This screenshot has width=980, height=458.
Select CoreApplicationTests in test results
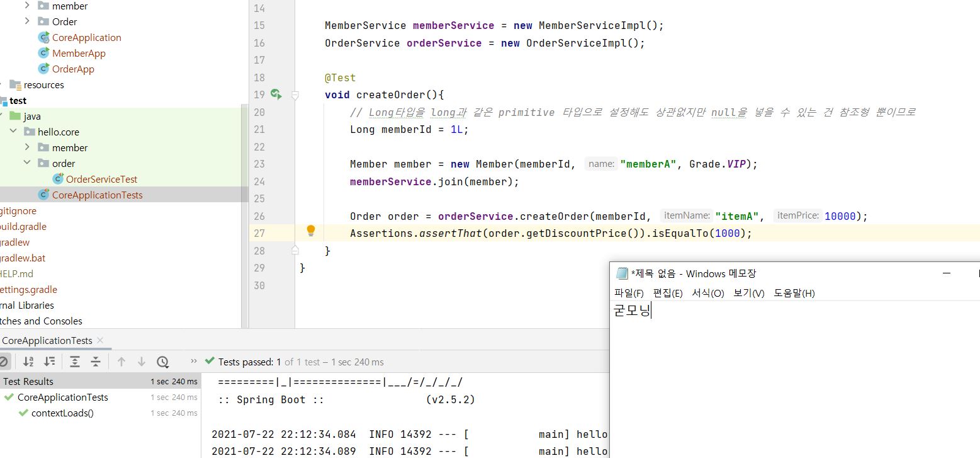tap(63, 397)
